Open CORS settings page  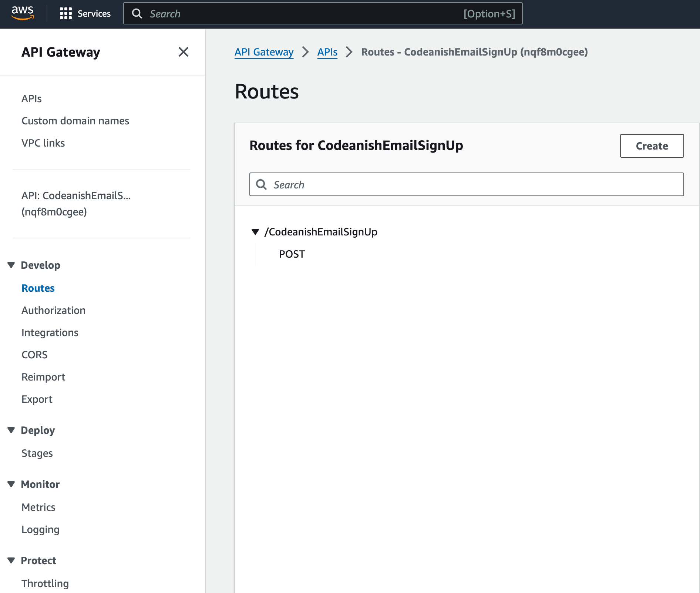[35, 355]
